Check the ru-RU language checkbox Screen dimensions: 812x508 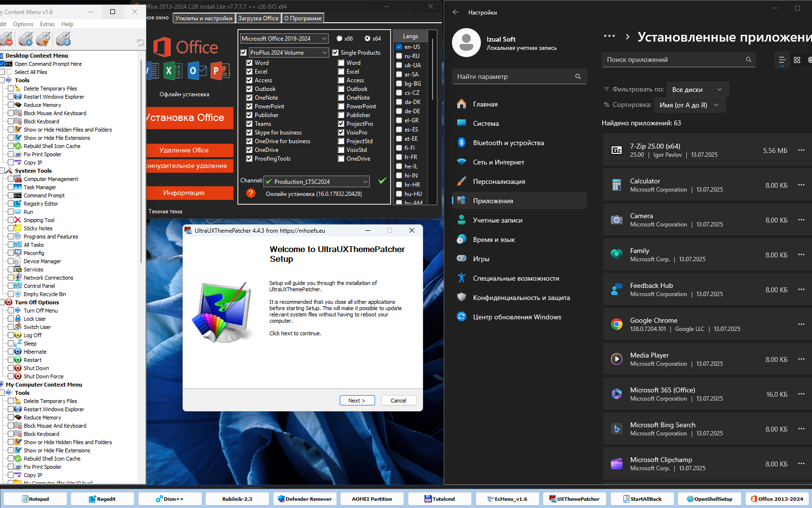[399, 56]
